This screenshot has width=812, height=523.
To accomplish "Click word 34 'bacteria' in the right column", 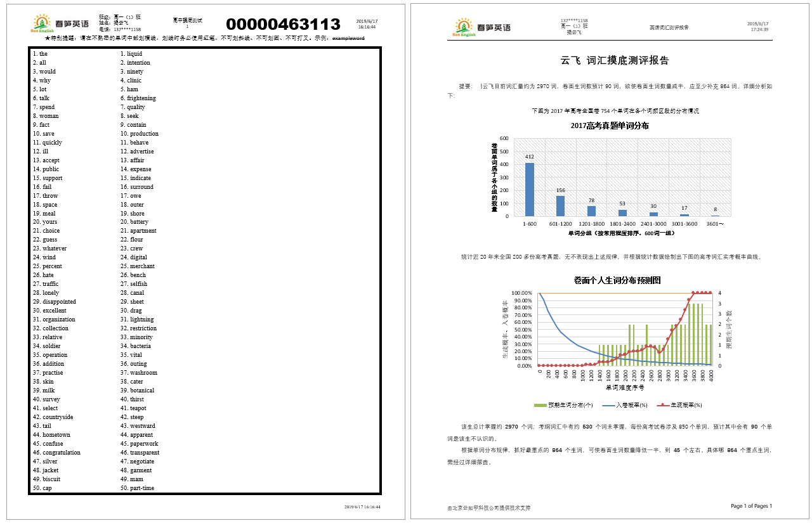I will pos(136,346).
